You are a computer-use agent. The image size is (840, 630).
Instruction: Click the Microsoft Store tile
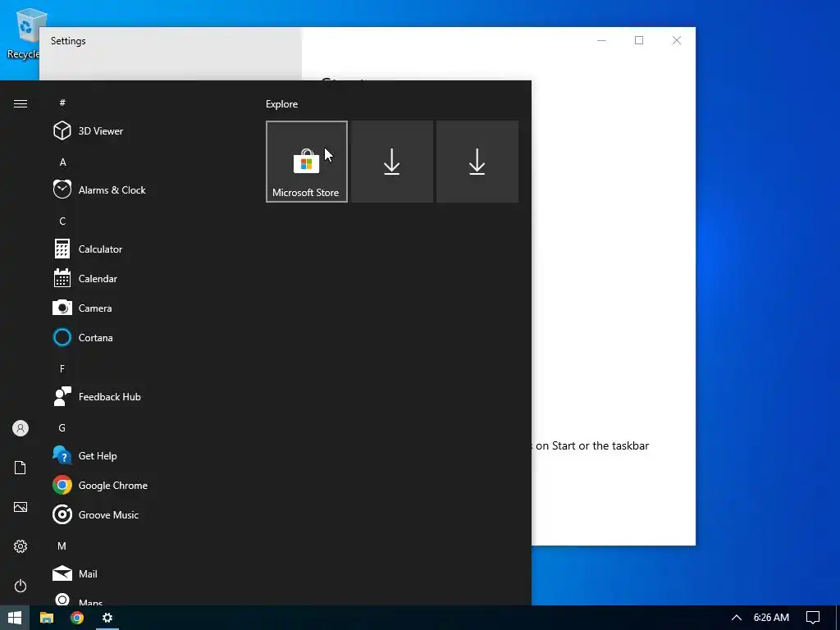[x=307, y=162]
